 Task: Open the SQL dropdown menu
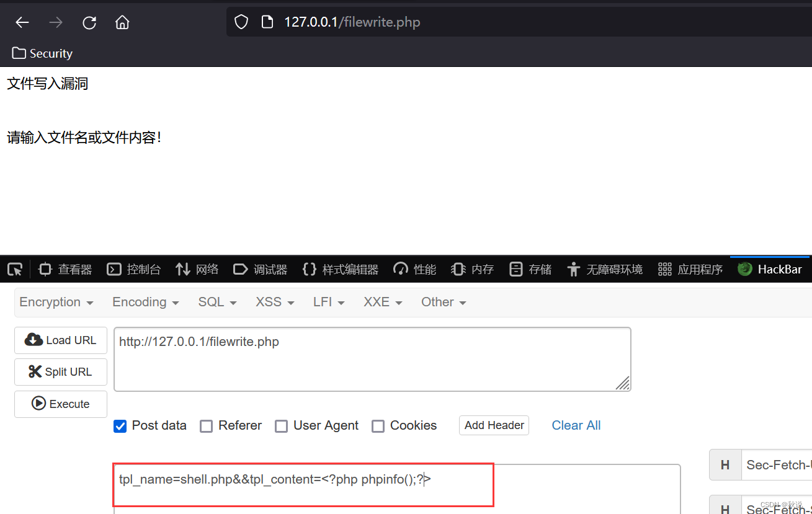(x=217, y=303)
